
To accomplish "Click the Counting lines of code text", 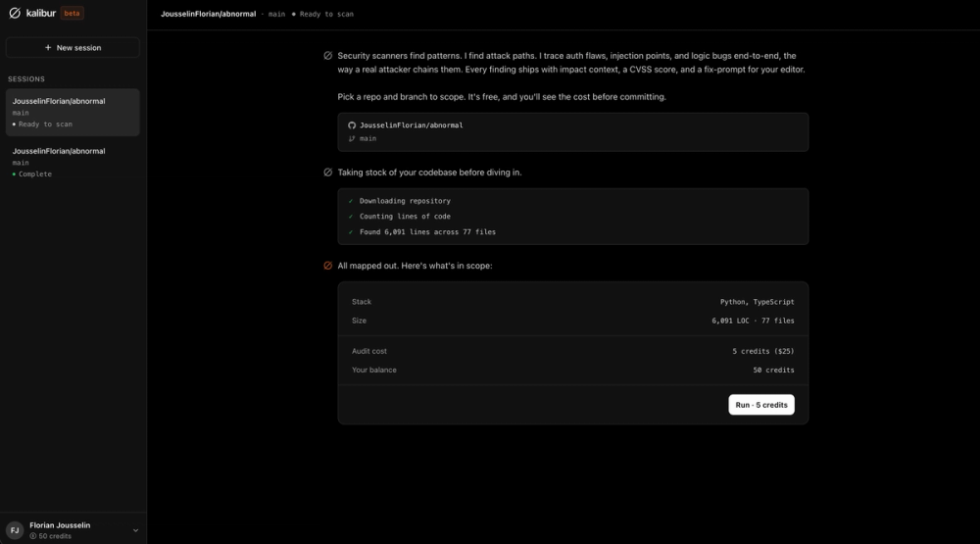I will point(405,217).
